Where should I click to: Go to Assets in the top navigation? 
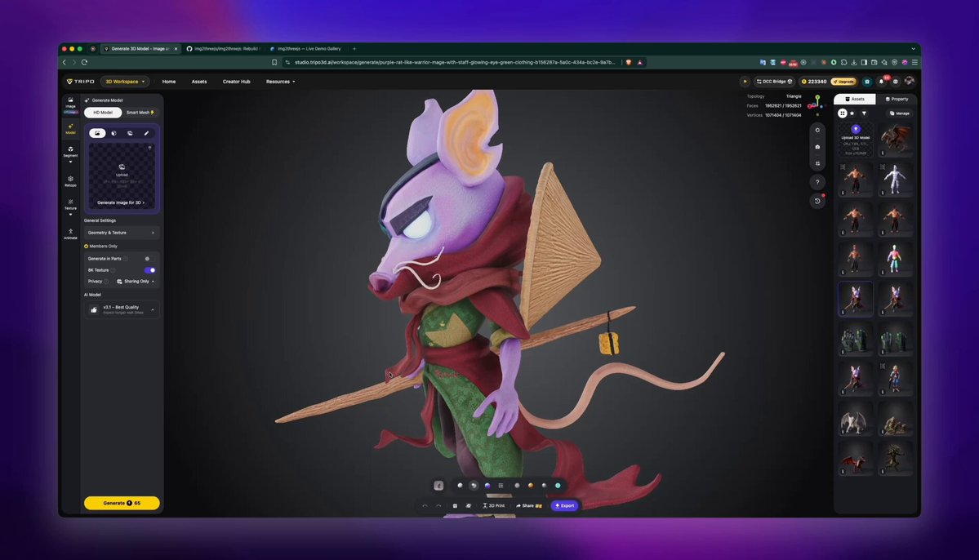pyautogui.click(x=199, y=81)
